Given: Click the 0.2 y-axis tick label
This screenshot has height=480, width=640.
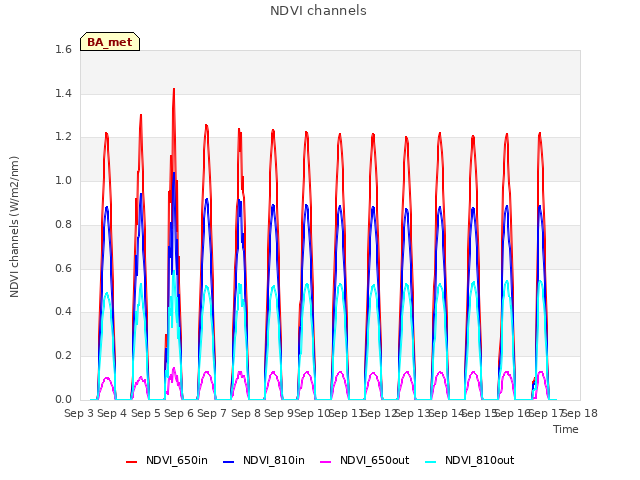Looking at the screenshot, I should tap(63, 356).
